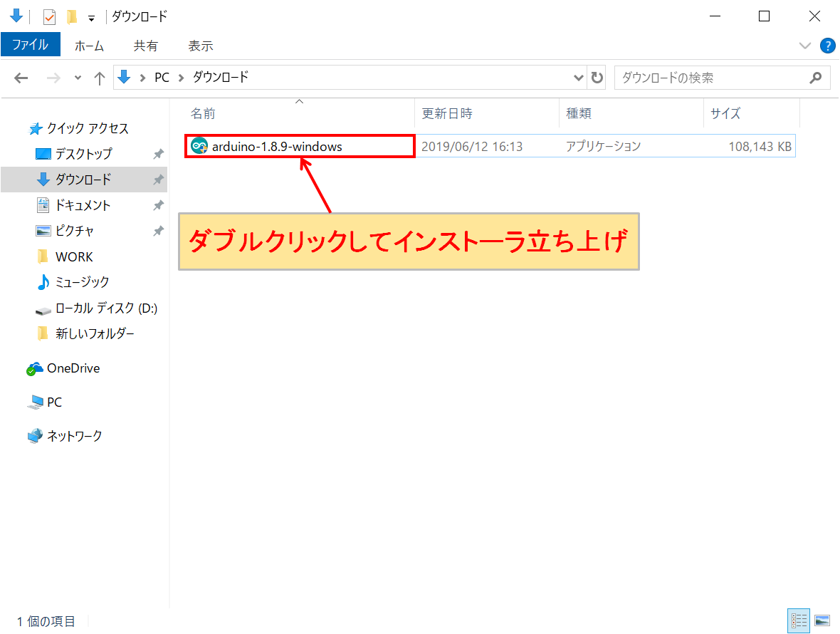The height and width of the screenshot is (634, 840).
Task: Click the New Folder icon in title bar
Action: 71,17
